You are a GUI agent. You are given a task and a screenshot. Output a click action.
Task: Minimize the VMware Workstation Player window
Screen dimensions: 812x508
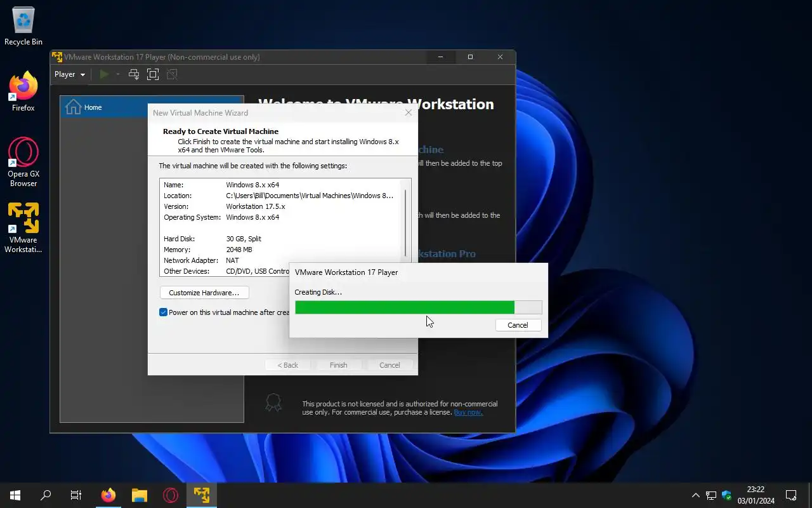pyautogui.click(x=441, y=57)
